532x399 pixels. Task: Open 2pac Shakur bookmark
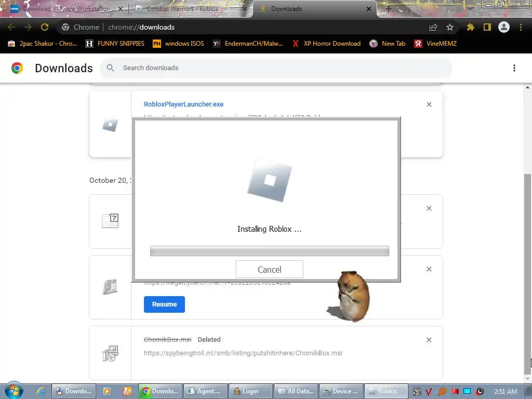pos(43,44)
